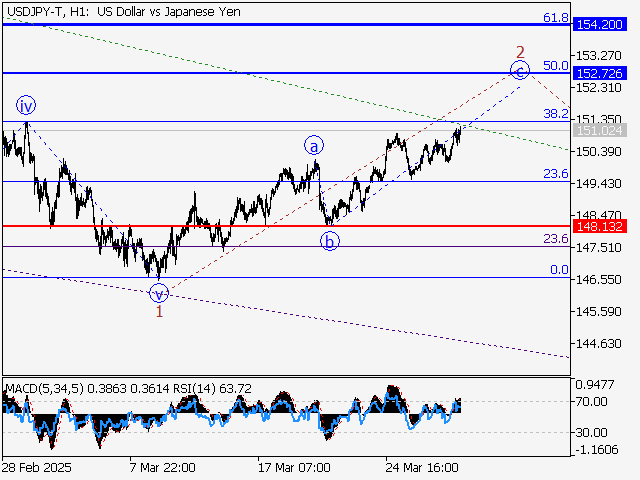Click the circled wave iv marker
Screen dimensions: 640x480
25,104
